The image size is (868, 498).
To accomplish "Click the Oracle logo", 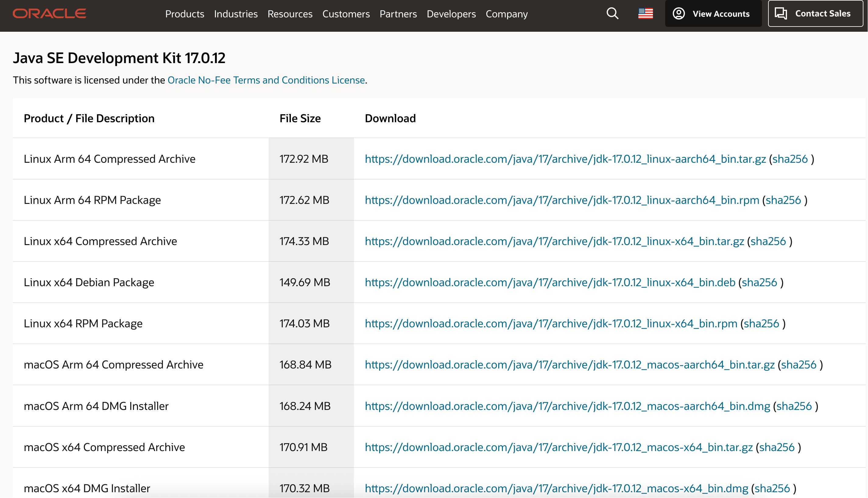I will [x=50, y=13].
